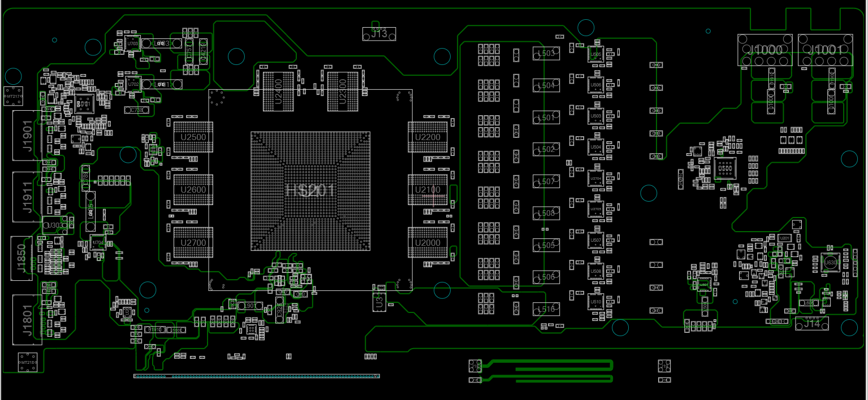
Task: Select memory chip U2100
Action: [427, 189]
